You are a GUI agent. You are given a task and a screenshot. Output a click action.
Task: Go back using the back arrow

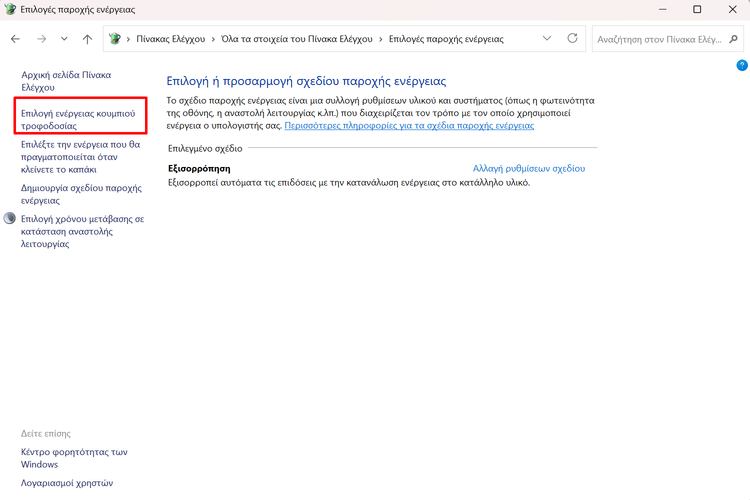click(x=15, y=39)
